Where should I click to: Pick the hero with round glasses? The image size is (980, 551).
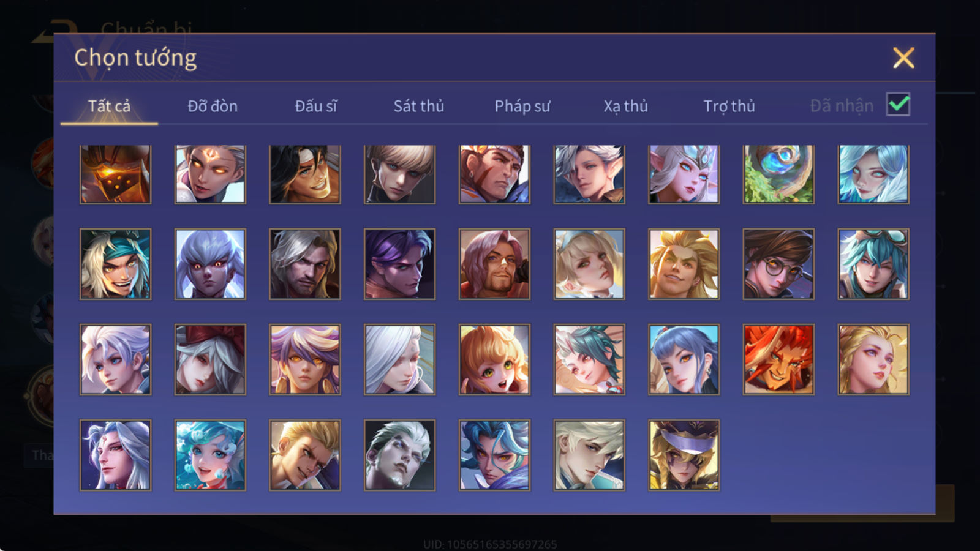click(x=778, y=264)
